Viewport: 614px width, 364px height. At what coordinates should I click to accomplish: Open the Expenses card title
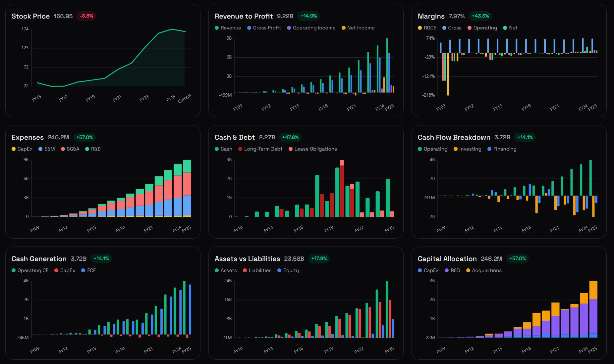(28, 137)
